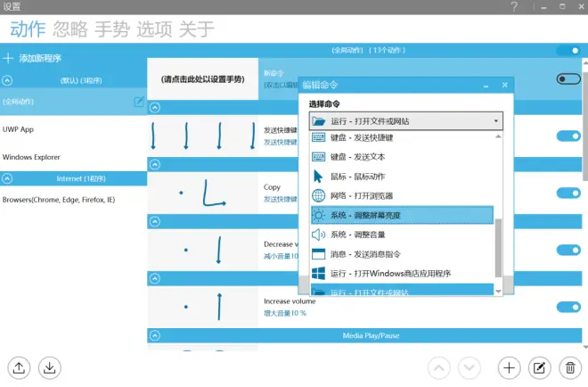Edit the 全局动作 entry pencil icon
Image resolution: width=588 pixels, height=387 pixels.
coord(139,102)
